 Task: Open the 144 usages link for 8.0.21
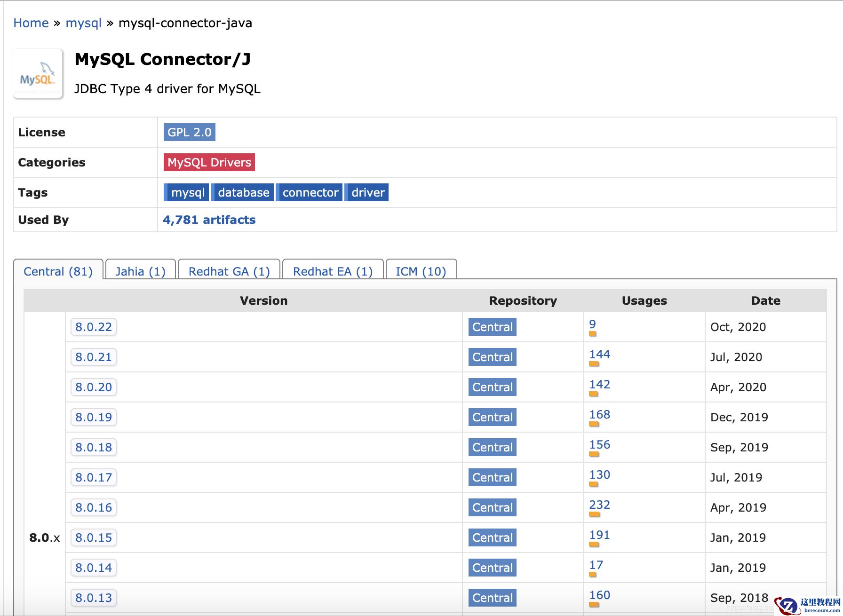click(x=600, y=354)
